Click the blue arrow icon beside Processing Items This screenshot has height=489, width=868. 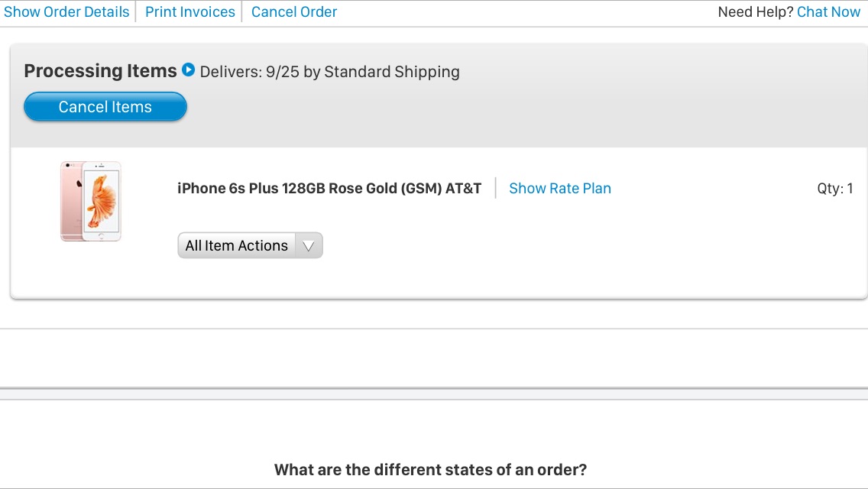tap(188, 70)
